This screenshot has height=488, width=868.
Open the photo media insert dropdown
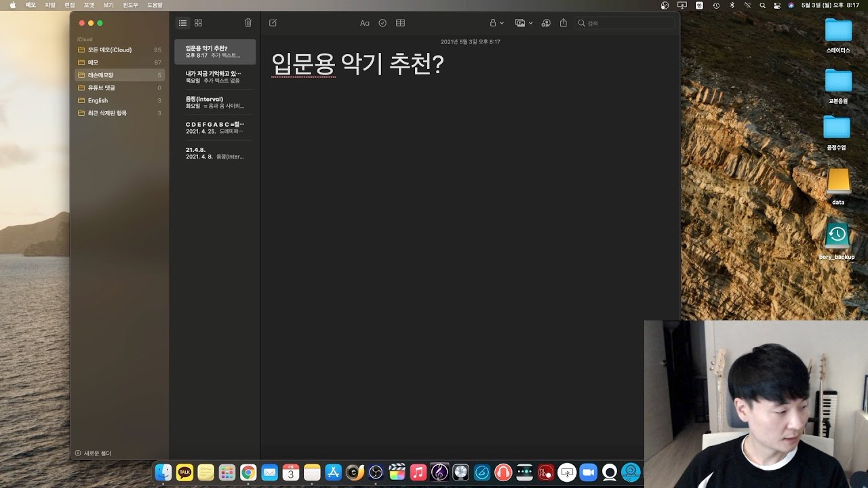click(x=524, y=23)
